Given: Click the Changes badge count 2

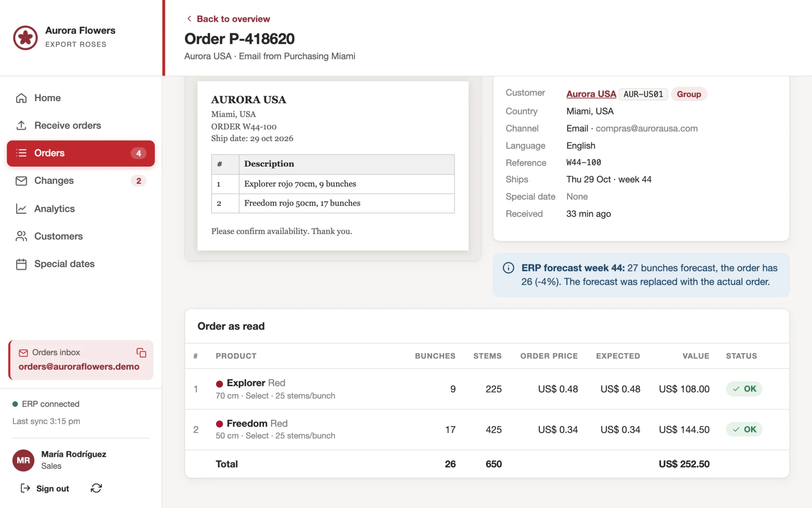Looking at the screenshot, I should click(x=138, y=181).
